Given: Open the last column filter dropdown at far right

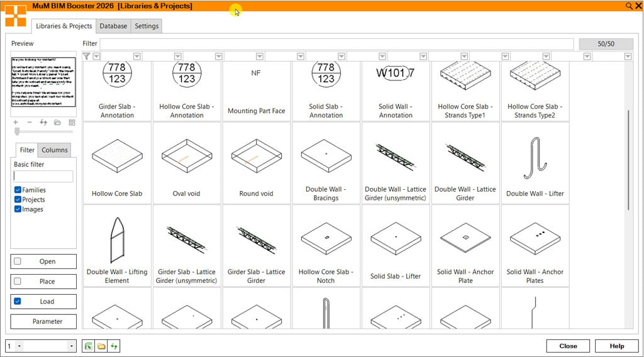Looking at the screenshot, I should 628,57.
